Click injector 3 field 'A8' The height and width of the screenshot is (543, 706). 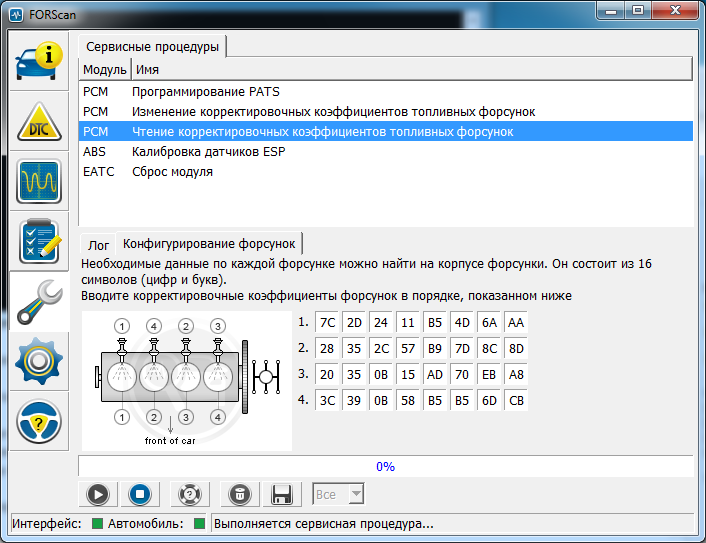(516, 375)
